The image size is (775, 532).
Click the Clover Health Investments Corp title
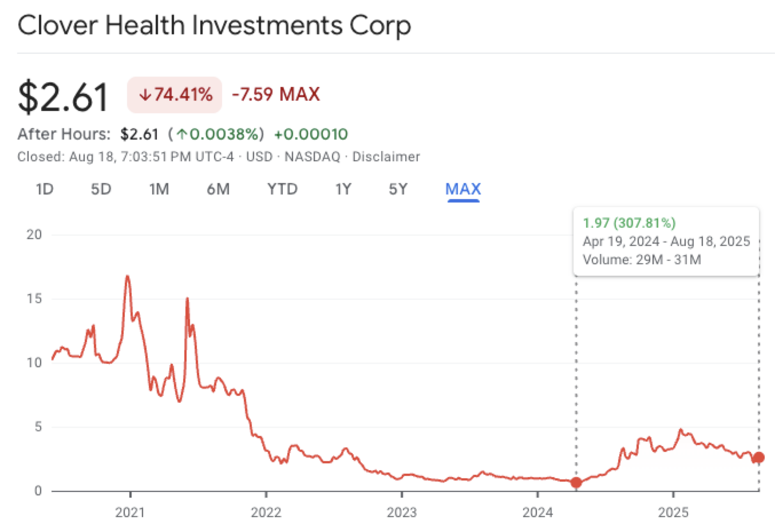214,26
